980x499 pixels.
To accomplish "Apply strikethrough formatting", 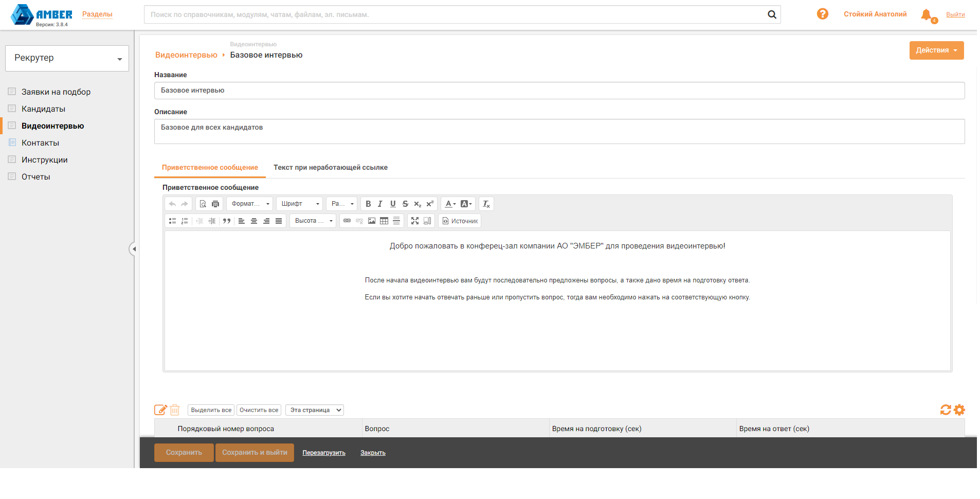I will (405, 204).
